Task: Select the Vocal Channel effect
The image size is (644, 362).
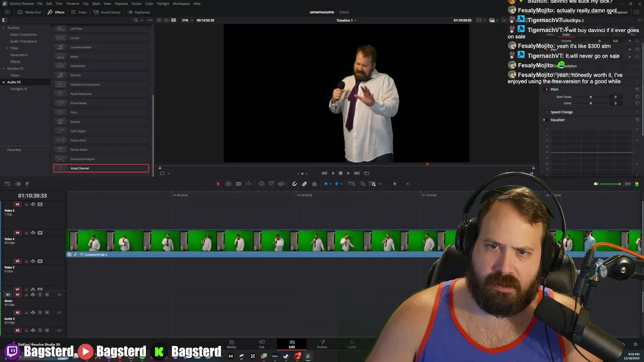Action: coord(101,168)
